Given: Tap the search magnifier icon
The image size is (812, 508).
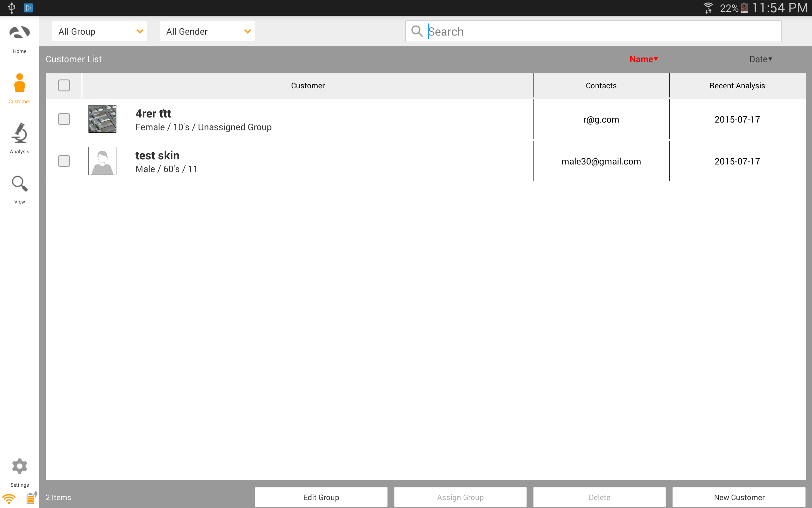Looking at the screenshot, I should pyautogui.click(x=417, y=31).
